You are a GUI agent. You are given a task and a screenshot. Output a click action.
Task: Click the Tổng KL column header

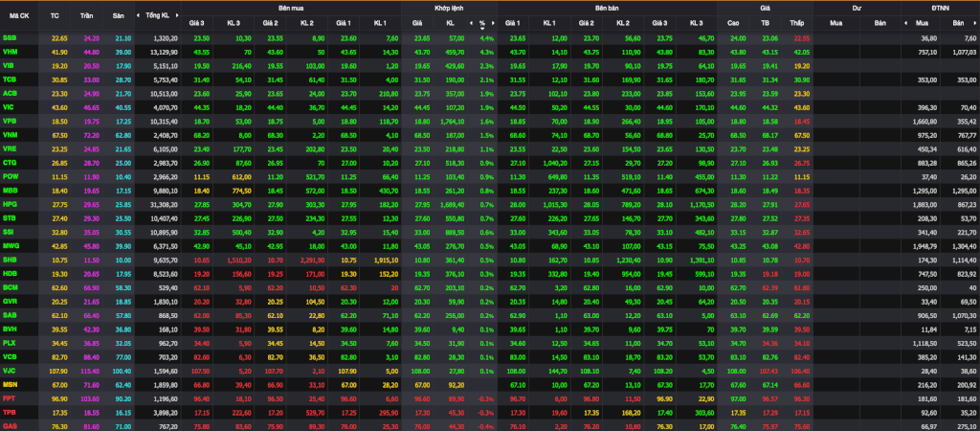point(157,14)
